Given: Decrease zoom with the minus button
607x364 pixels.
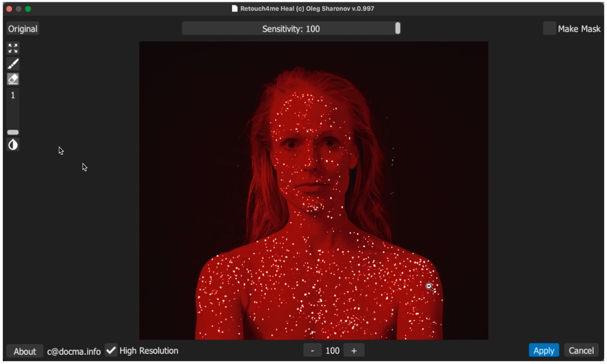Looking at the screenshot, I should [x=312, y=351].
